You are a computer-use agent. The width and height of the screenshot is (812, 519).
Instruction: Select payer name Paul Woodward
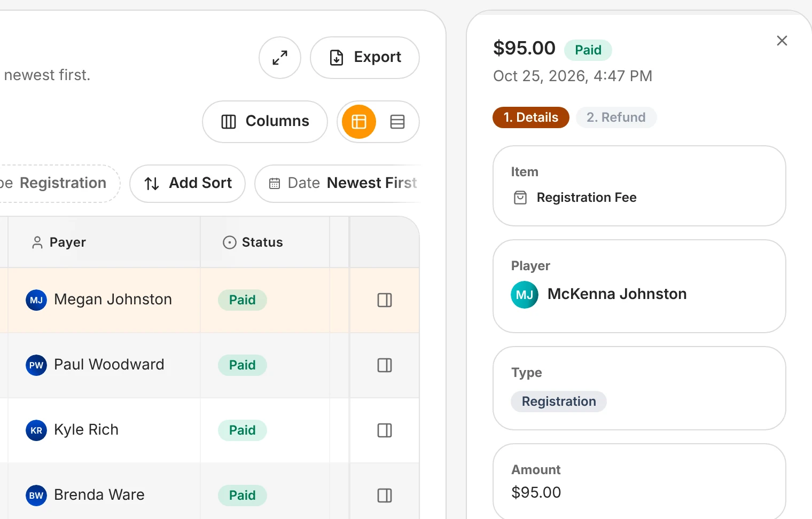(x=109, y=365)
